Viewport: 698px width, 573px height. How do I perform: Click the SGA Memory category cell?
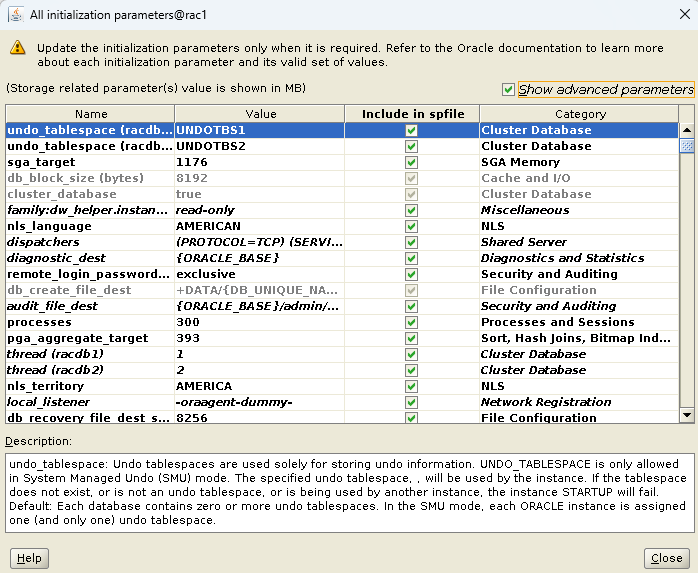pos(579,163)
